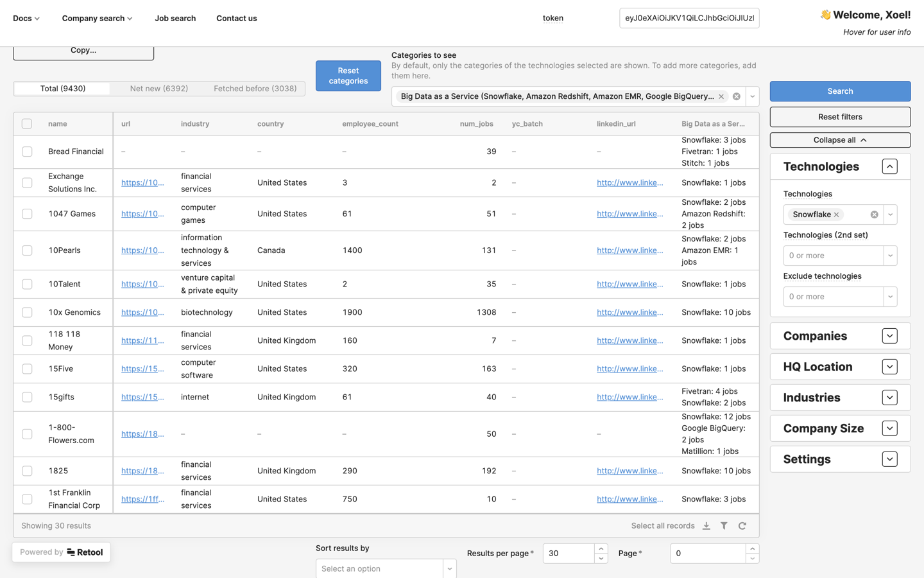The width and height of the screenshot is (924, 578).
Task: Decrease Results per page with the down arrow
Action: click(601, 559)
